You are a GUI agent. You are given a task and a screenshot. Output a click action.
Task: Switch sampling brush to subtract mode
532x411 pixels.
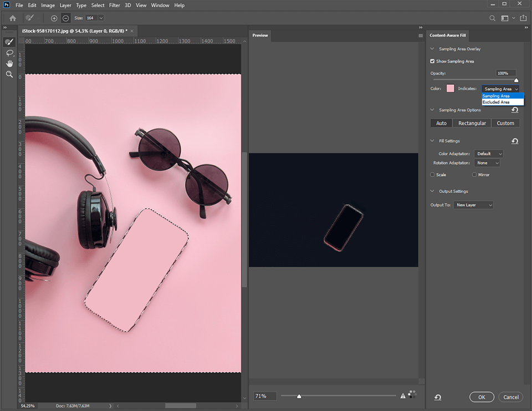click(x=65, y=18)
